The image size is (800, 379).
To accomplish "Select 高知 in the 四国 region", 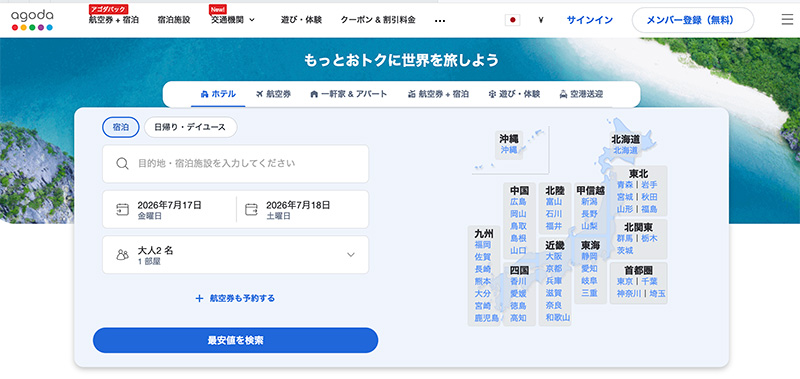I will coord(518,318).
